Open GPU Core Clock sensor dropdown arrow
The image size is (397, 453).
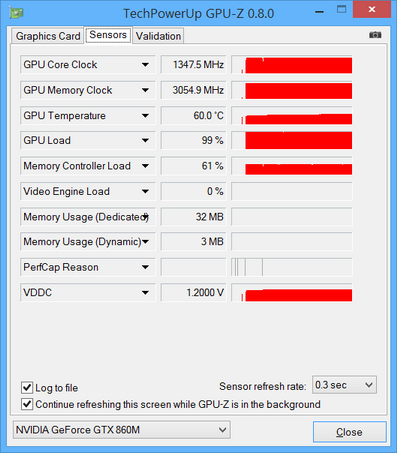pyautogui.click(x=145, y=65)
